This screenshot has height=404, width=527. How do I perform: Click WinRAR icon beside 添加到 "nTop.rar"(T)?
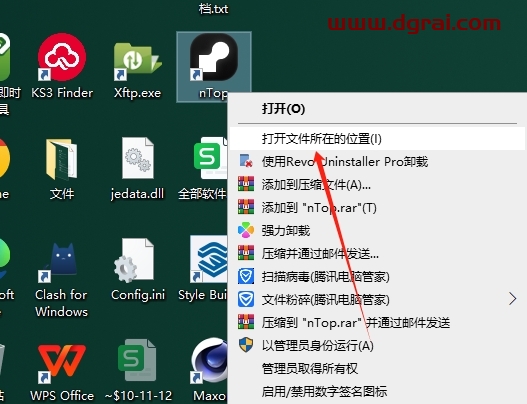tap(246, 207)
